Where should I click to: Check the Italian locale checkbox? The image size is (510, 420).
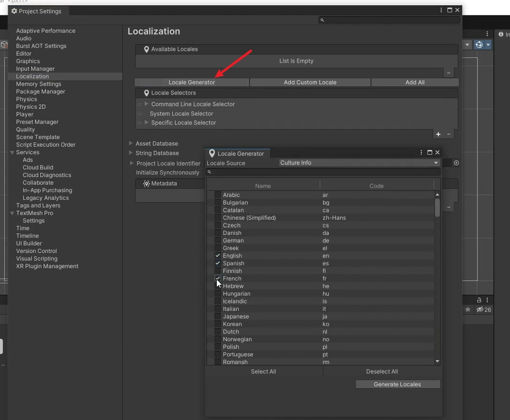click(x=218, y=309)
